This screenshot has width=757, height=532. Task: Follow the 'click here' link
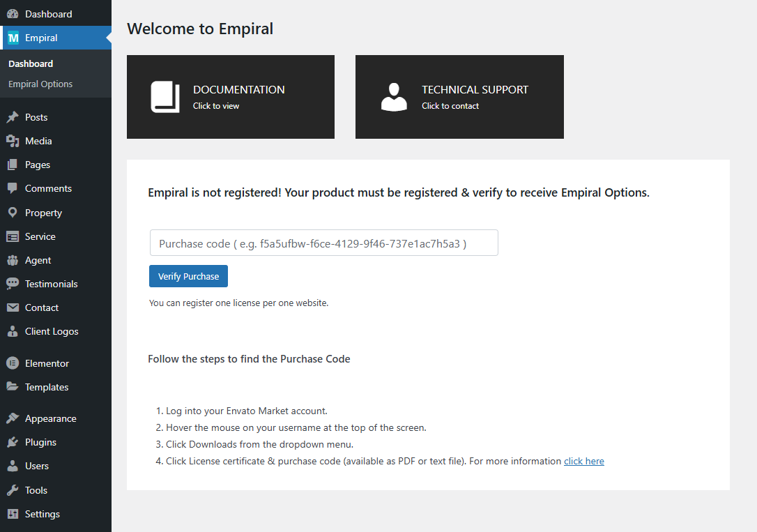coord(583,461)
